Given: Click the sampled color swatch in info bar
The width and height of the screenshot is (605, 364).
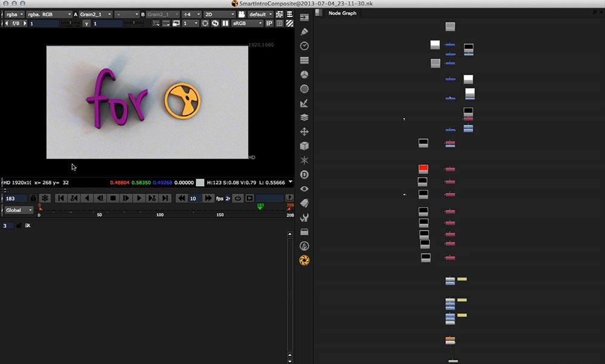Looking at the screenshot, I should pyautogui.click(x=200, y=183).
